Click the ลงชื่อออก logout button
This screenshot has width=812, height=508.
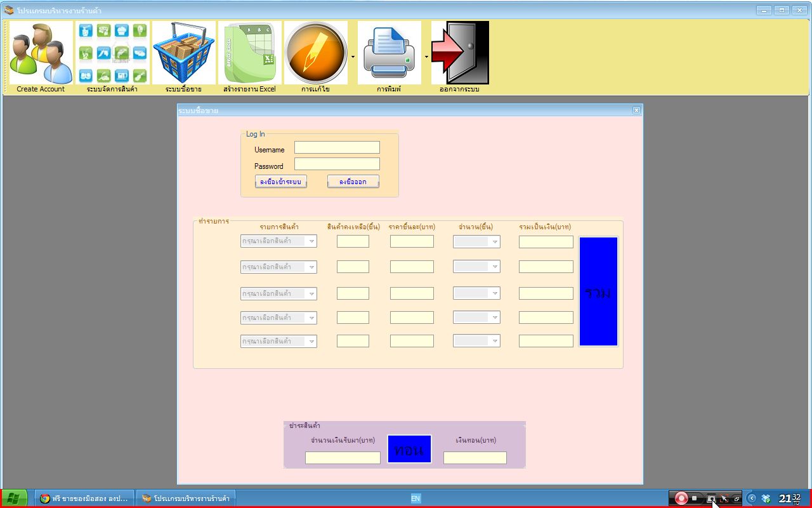click(353, 182)
